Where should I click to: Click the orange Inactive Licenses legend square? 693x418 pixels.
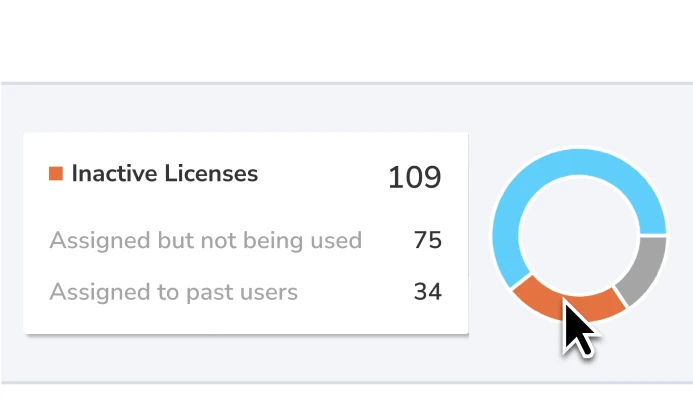pyautogui.click(x=56, y=173)
